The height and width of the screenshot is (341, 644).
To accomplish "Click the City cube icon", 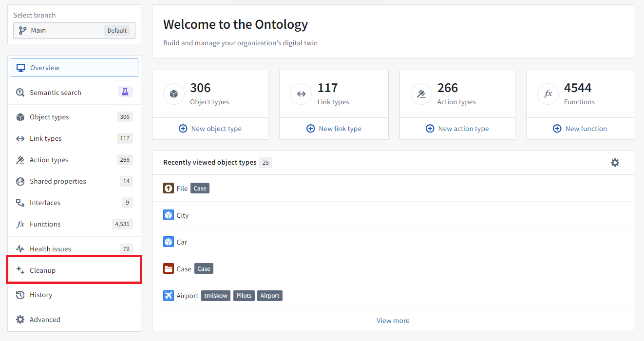I will [x=169, y=215].
